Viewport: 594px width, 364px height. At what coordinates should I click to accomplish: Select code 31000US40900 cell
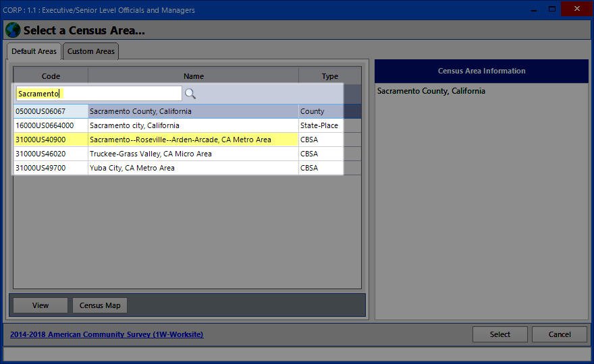click(x=51, y=140)
